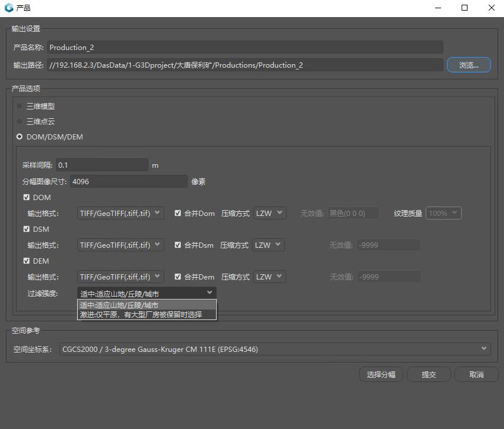
Task: Uncheck the 合并Dem checkbox
Action: pos(178,277)
